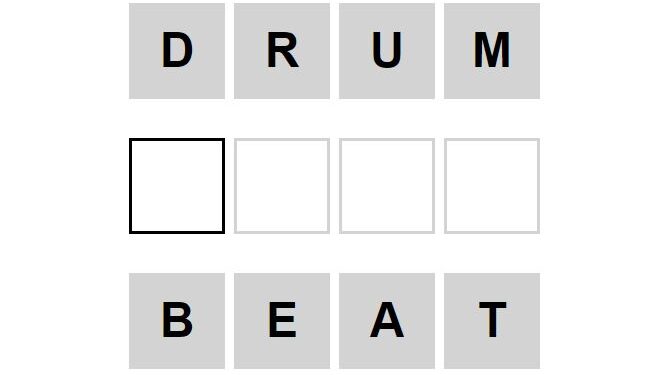662x375 pixels.
Task: Select the M tile ending DRUM
Action: point(492,51)
